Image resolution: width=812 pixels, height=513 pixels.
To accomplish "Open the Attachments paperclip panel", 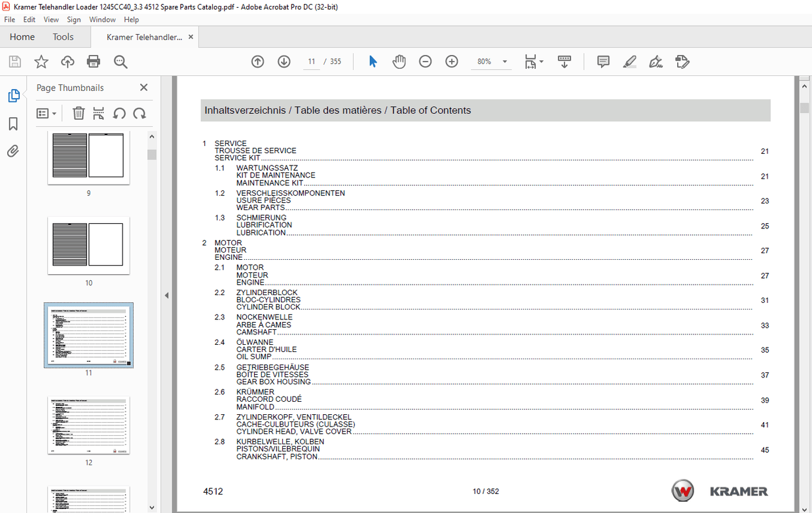I will (x=13, y=151).
